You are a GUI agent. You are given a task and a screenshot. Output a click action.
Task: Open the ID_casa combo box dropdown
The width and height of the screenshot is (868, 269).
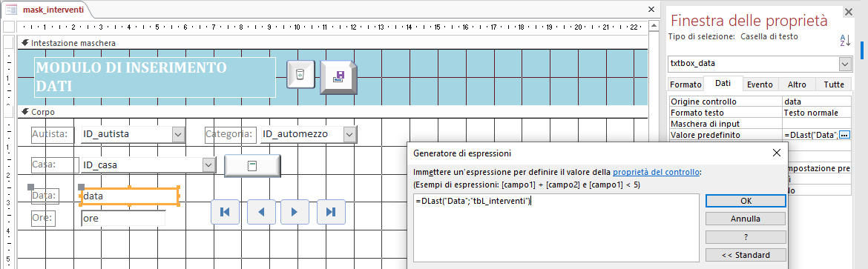208,165
